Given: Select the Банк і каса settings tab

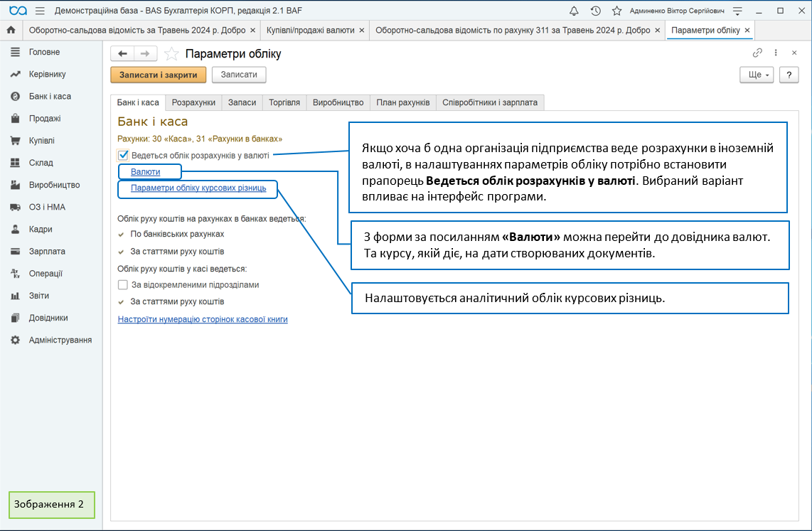Looking at the screenshot, I should [x=138, y=102].
